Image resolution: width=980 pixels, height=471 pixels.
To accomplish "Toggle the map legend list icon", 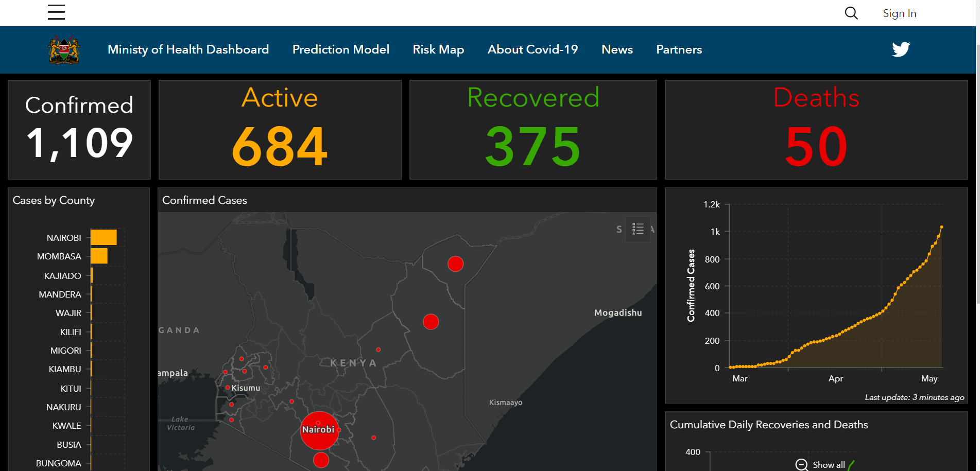I will click(638, 229).
